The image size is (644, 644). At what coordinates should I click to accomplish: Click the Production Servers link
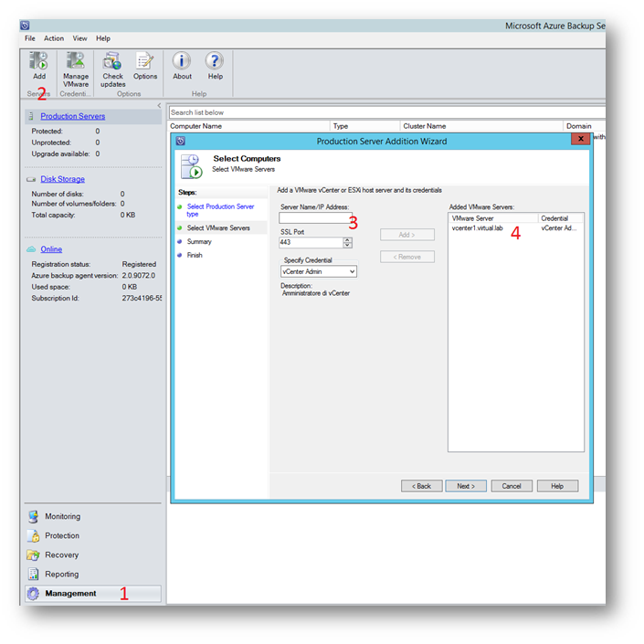(73, 116)
